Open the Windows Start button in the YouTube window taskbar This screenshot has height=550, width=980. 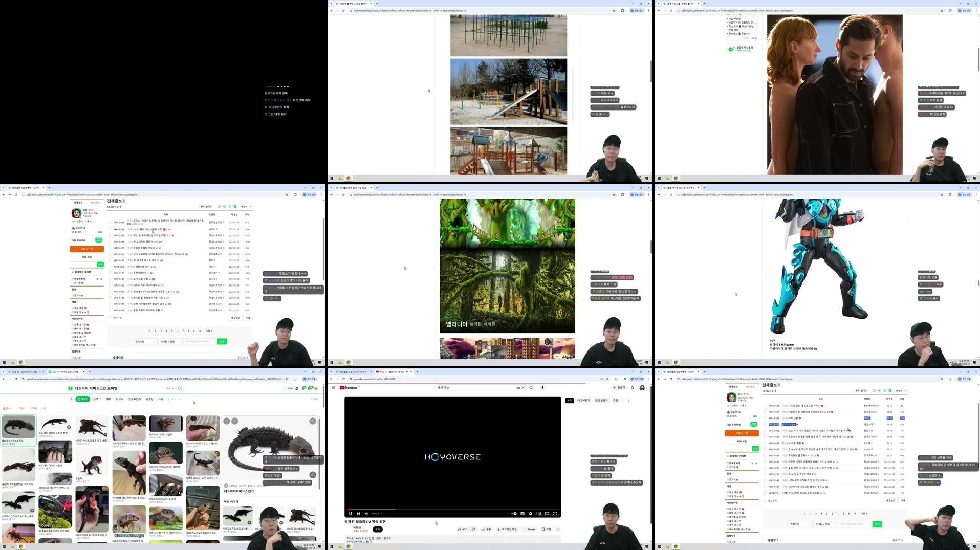tap(332, 546)
